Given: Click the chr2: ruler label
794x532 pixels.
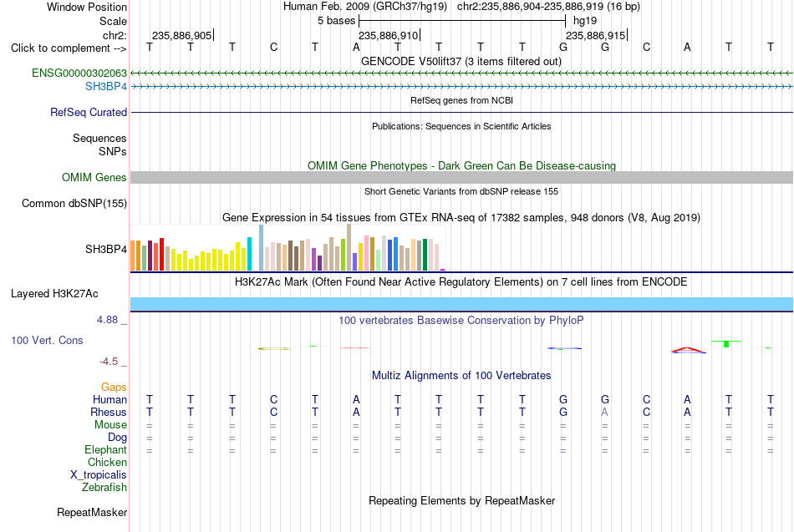Looking at the screenshot, I should pos(115,35).
